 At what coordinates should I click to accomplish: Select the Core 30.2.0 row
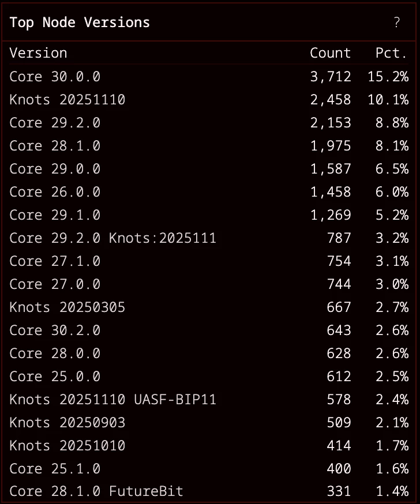[x=55, y=330]
